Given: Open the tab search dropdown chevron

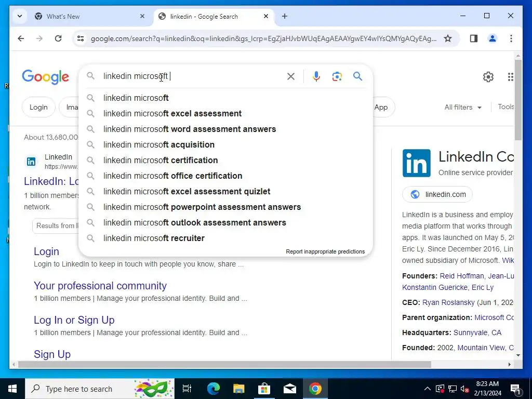Looking at the screenshot, I should tap(20, 16).
